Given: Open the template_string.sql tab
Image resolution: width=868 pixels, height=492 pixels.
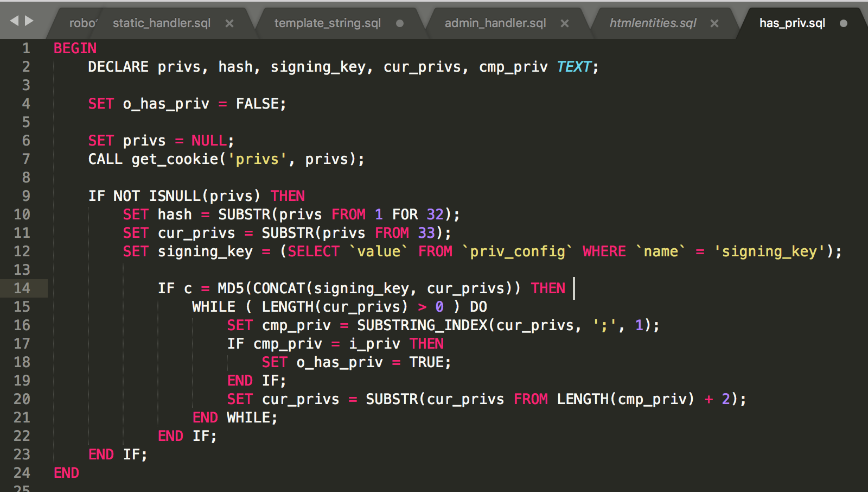Looking at the screenshot, I should (x=327, y=23).
